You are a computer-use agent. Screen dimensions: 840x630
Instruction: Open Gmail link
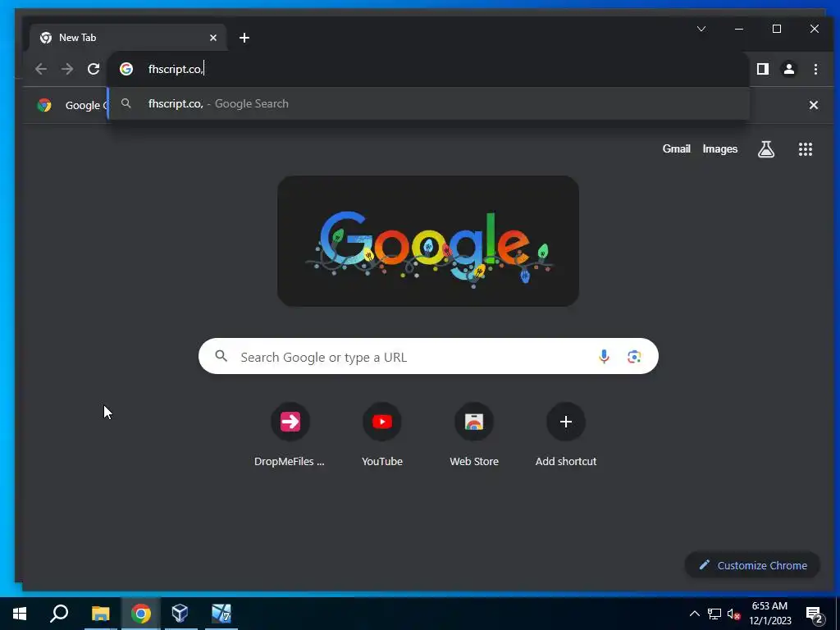(x=676, y=149)
